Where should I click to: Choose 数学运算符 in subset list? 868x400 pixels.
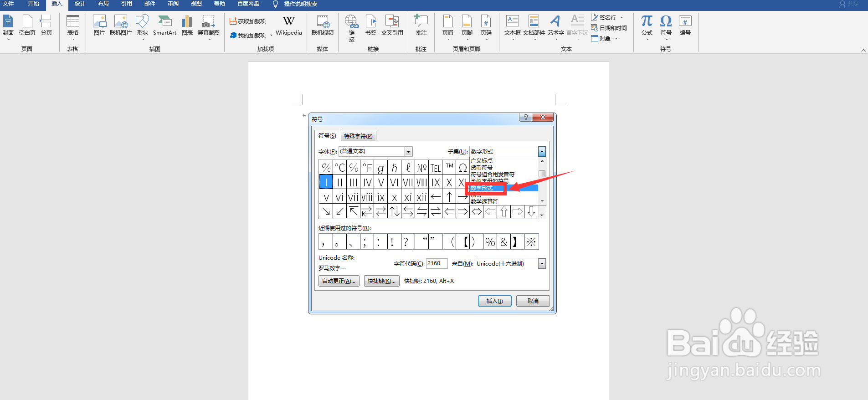pos(484,201)
